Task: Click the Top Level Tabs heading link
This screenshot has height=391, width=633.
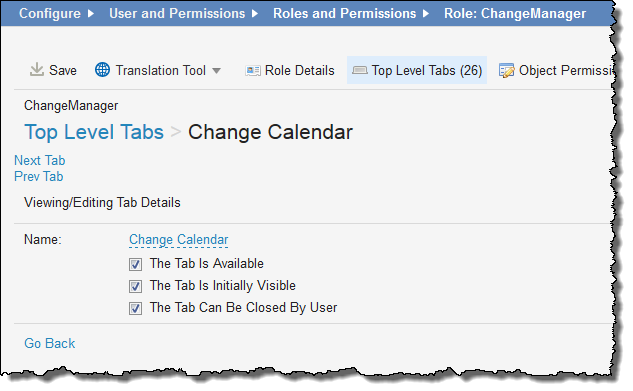Action: pos(94,132)
